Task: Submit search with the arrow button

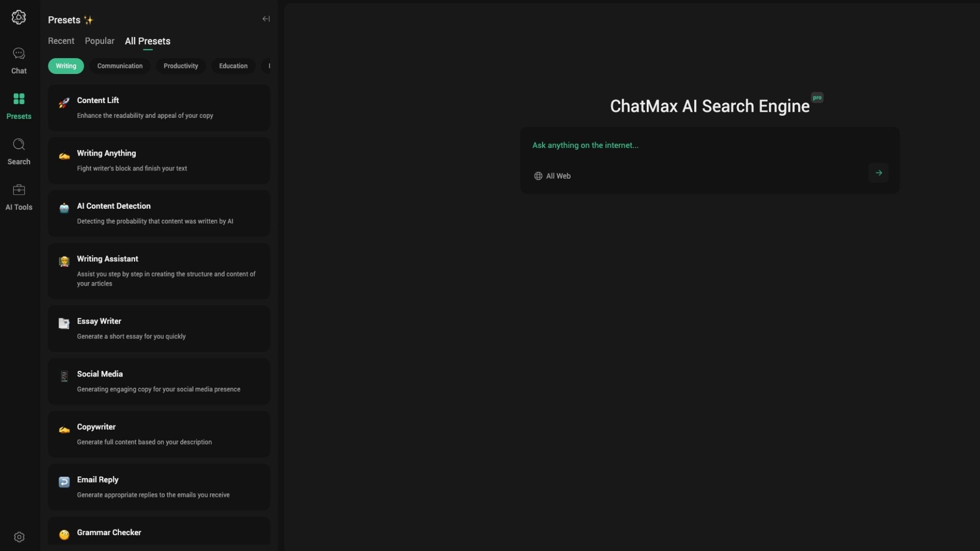Action: click(x=878, y=173)
